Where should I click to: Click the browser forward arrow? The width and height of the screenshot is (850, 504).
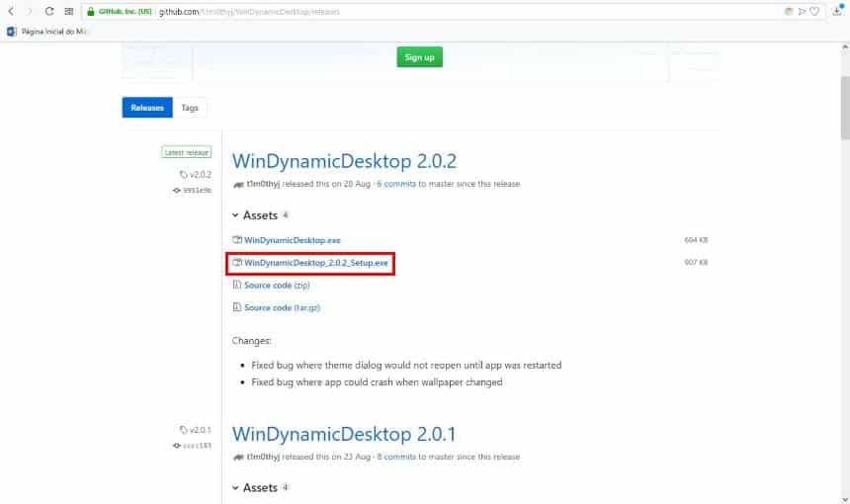[x=30, y=12]
